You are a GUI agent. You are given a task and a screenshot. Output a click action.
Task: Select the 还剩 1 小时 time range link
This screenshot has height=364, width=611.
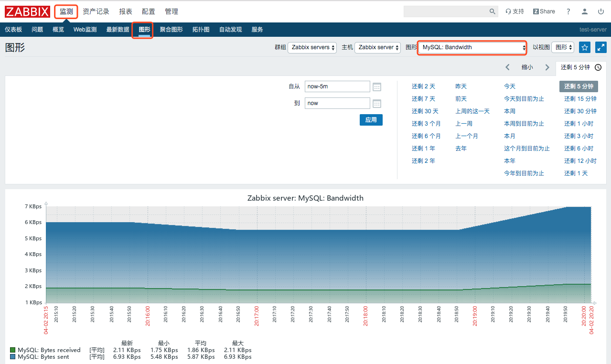(579, 124)
